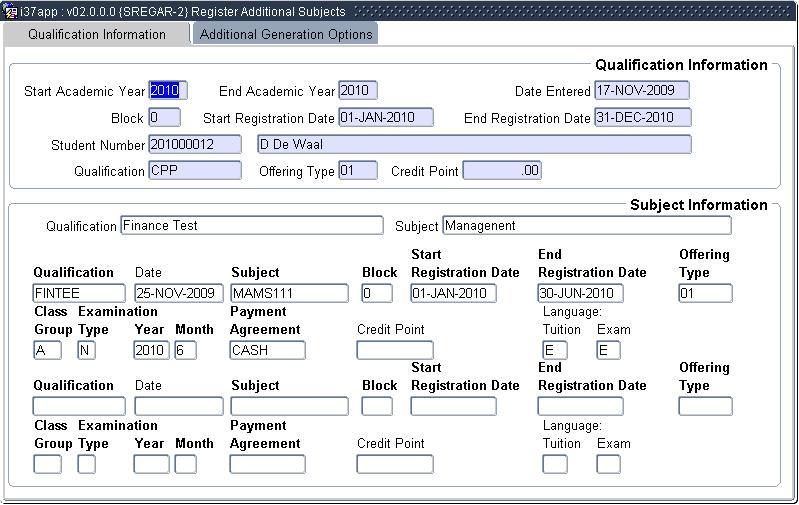Select the Date Entered field
Screen dimensions: 799x505
point(641,91)
